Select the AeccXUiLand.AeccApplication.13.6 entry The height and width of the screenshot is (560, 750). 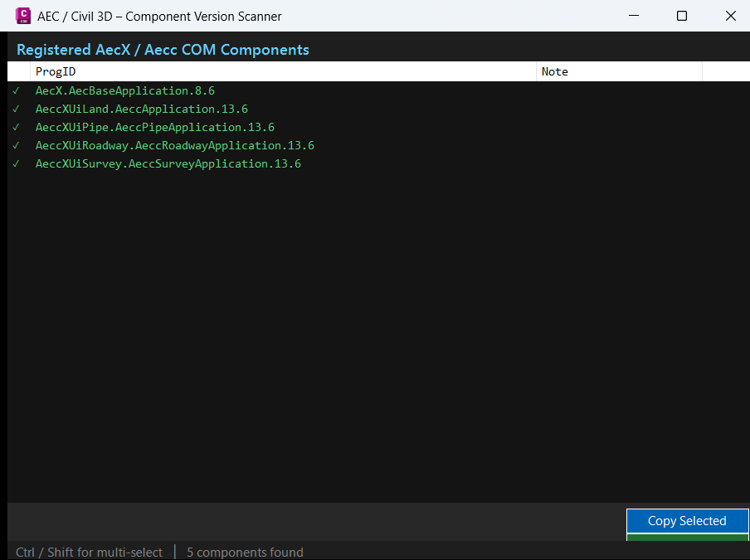click(378, 109)
